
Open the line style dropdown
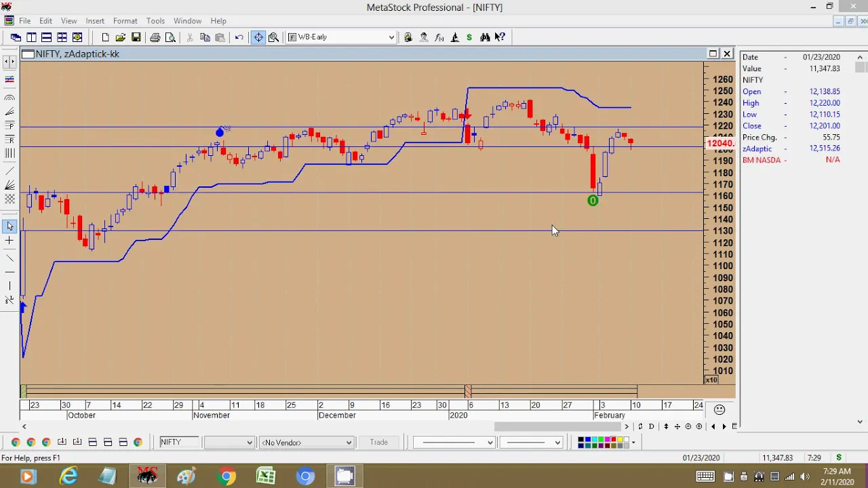tap(453, 443)
